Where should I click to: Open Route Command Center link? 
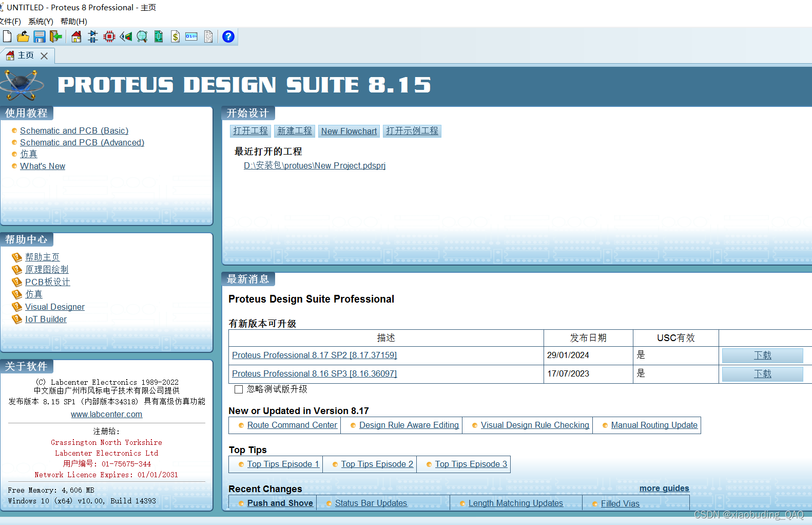click(x=293, y=425)
